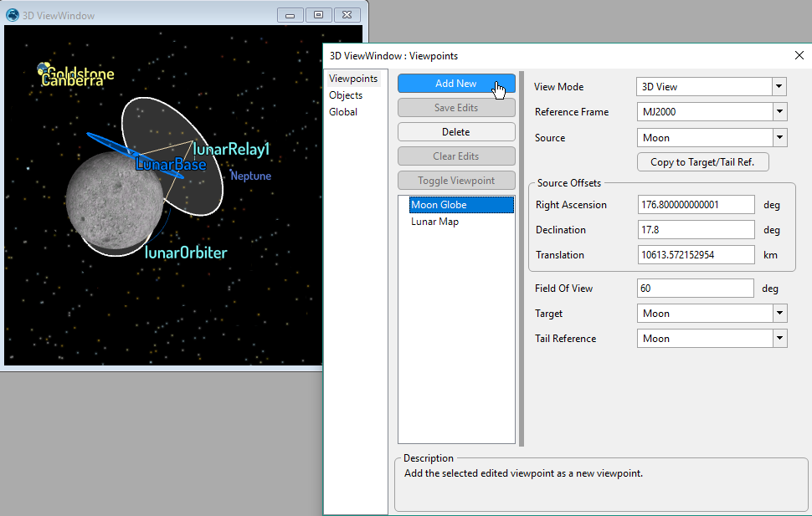The image size is (812, 516).
Task: Click the Goldstone label in 3D view
Action: 81,74
